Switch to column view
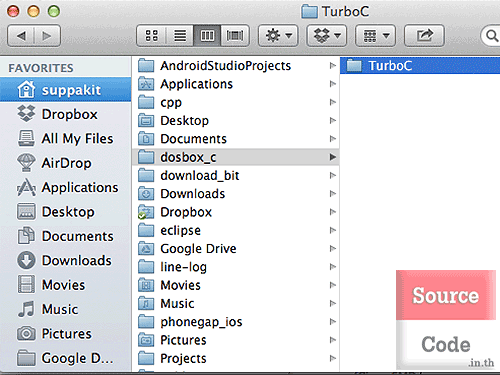500x375 pixels. click(207, 35)
